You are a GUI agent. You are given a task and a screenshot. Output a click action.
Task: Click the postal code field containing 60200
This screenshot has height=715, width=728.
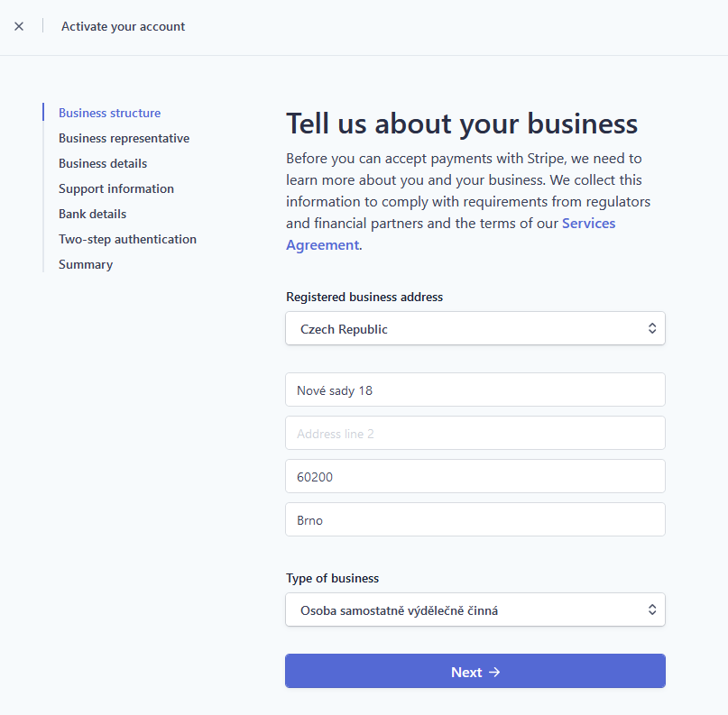click(x=475, y=477)
